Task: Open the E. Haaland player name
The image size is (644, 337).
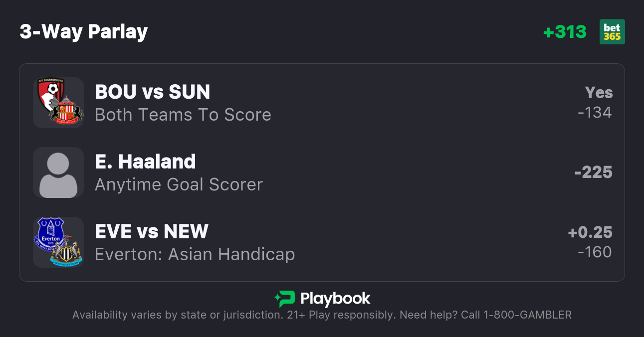Action: [145, 162]
